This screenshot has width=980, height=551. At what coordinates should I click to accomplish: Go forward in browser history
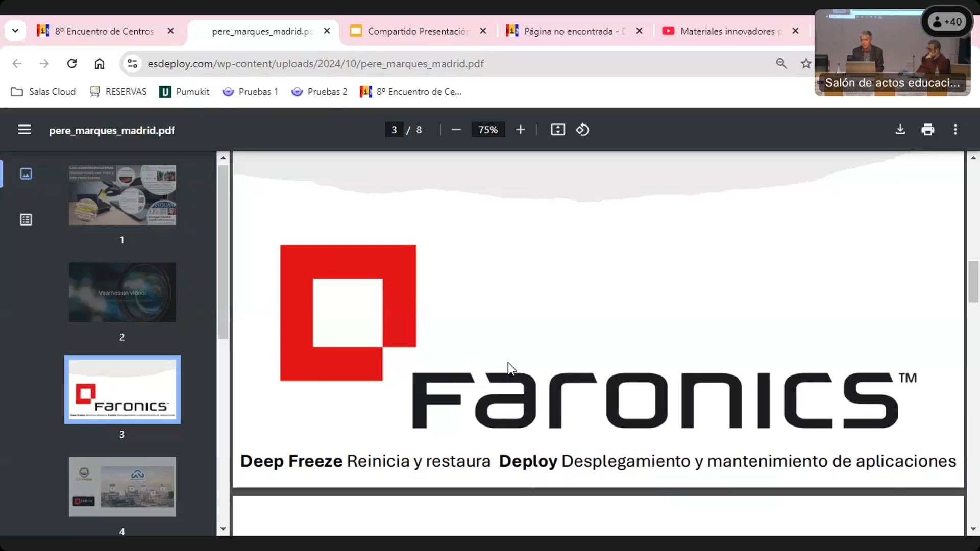[x=44, y=63]
